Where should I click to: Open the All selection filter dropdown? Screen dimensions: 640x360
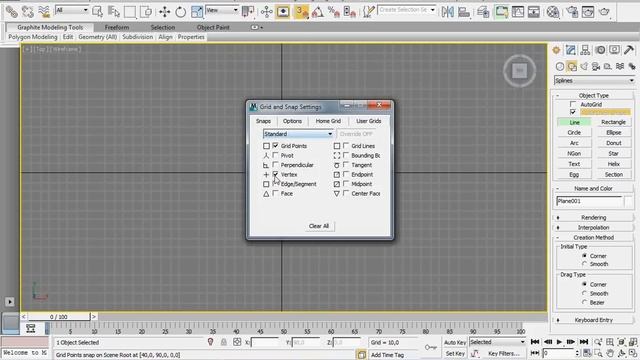click(x=72, y=10)
